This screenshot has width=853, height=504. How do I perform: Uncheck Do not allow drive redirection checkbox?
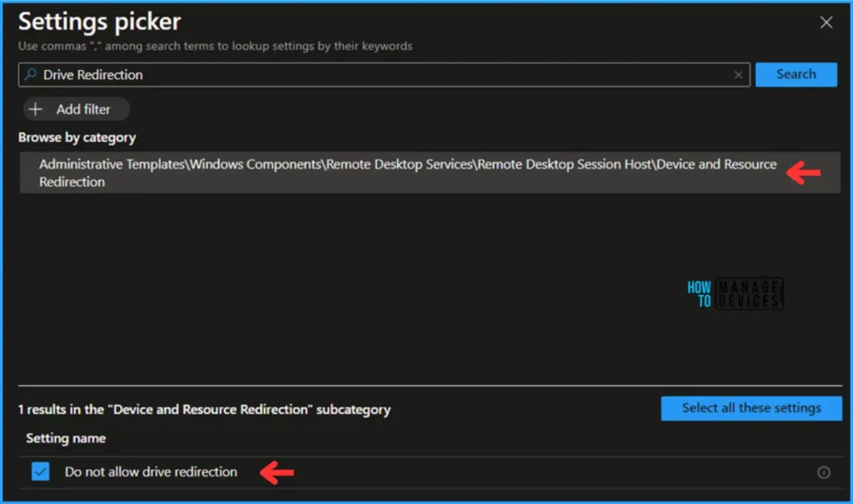pyautogui.click(x=40, y=472)
